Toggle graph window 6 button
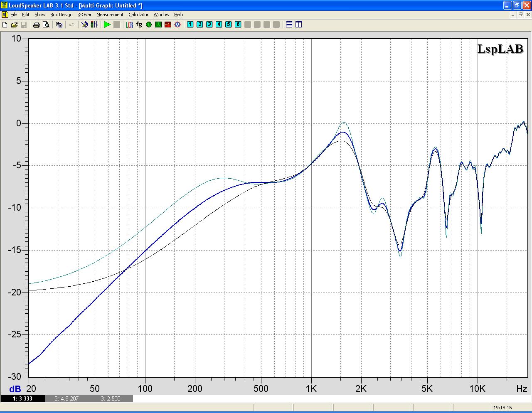 (x=238, y=25)
